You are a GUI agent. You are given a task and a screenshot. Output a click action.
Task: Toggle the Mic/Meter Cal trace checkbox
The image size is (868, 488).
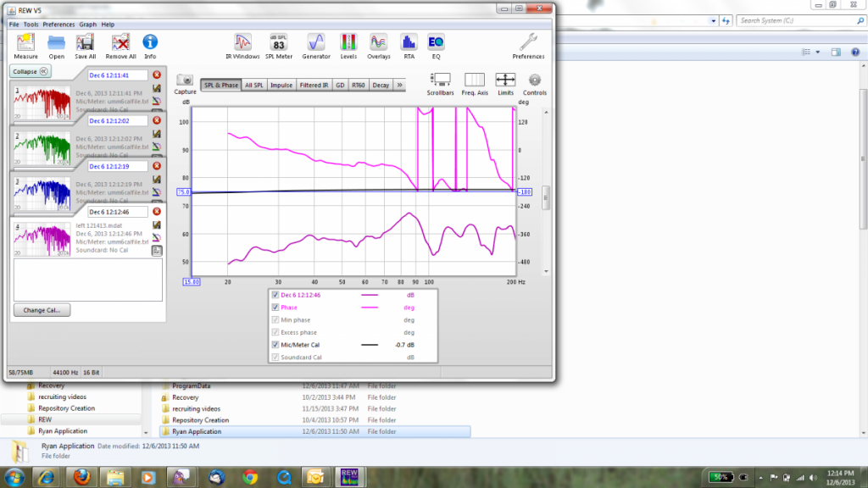pos(275,345)
